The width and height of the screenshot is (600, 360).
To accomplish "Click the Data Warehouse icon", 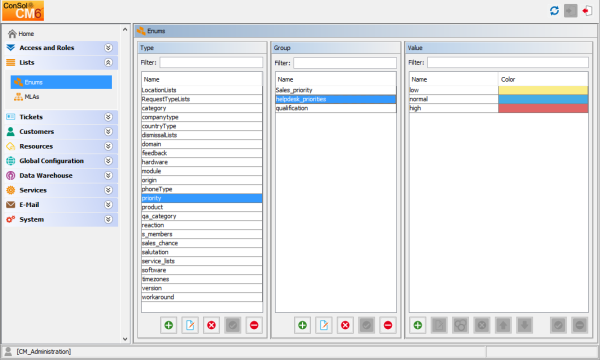I will click(11, 175).
